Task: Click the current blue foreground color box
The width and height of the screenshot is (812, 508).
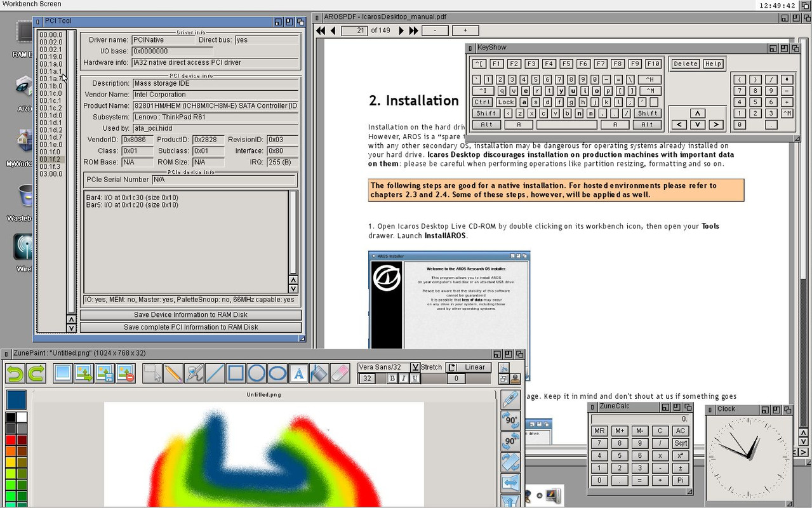Action: pos(17,399)
